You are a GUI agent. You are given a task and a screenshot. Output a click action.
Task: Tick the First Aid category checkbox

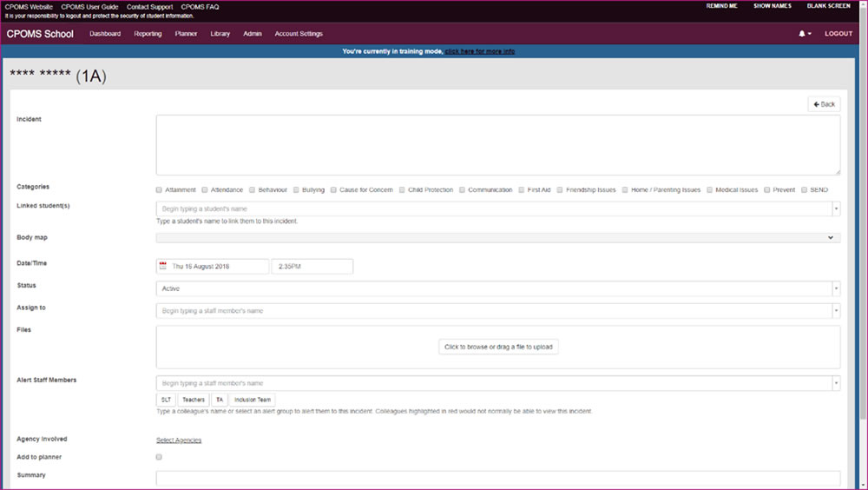521,189
